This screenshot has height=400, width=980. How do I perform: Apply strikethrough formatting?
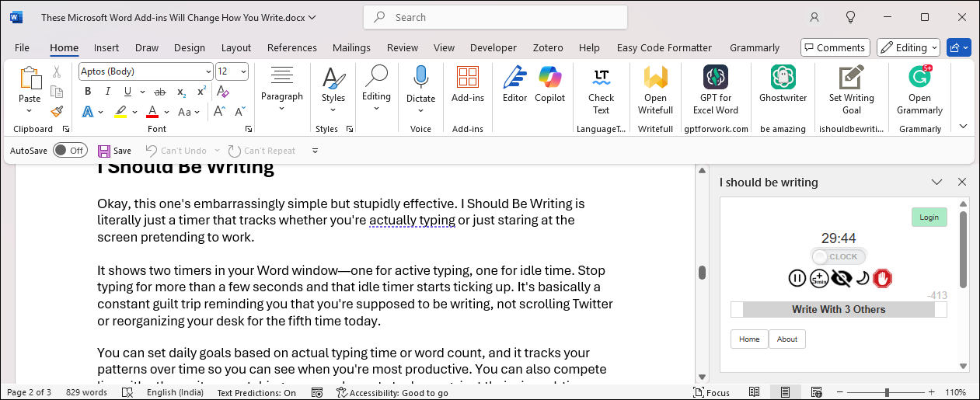coord(160,92)
